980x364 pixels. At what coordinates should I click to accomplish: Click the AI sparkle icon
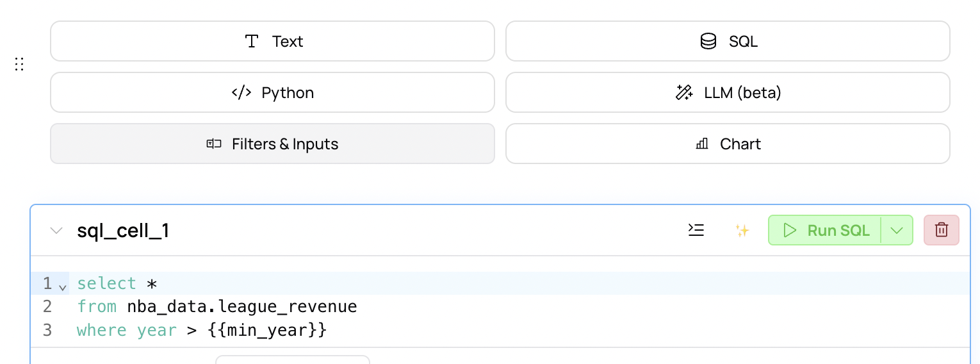742,231
